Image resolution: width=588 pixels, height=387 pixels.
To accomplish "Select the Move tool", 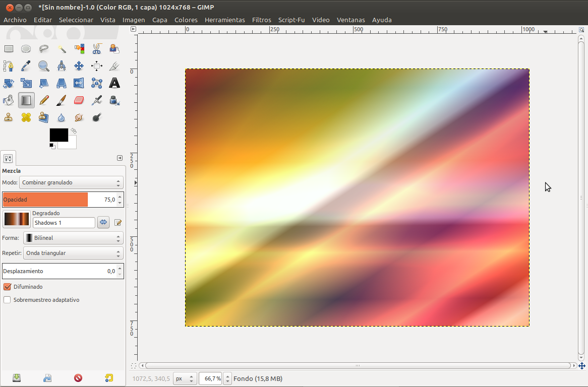I will click(x=79, y=66).
